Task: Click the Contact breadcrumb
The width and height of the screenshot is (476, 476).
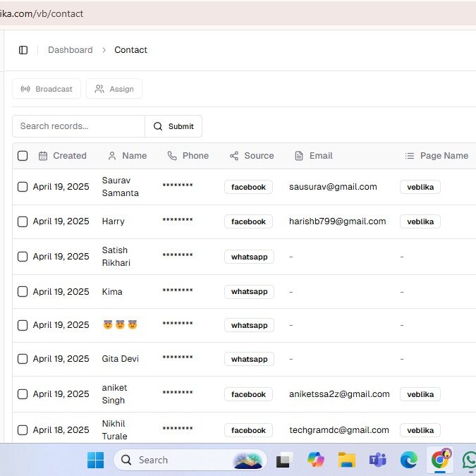Action: pyautogui.click(x=131, y=50)
